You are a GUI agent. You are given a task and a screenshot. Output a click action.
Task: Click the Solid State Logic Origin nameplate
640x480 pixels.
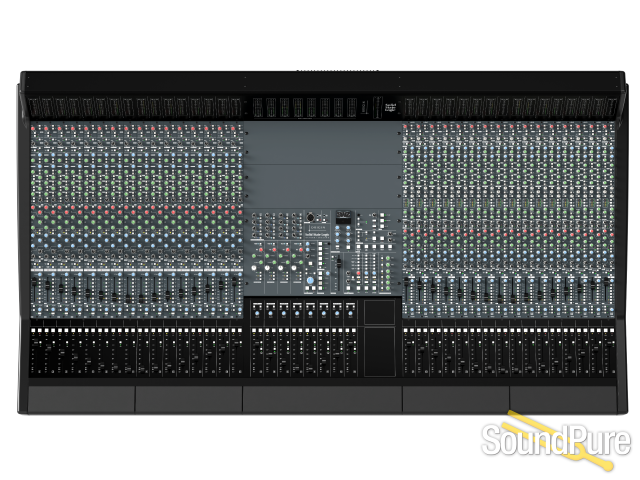[x=317, y=231]
